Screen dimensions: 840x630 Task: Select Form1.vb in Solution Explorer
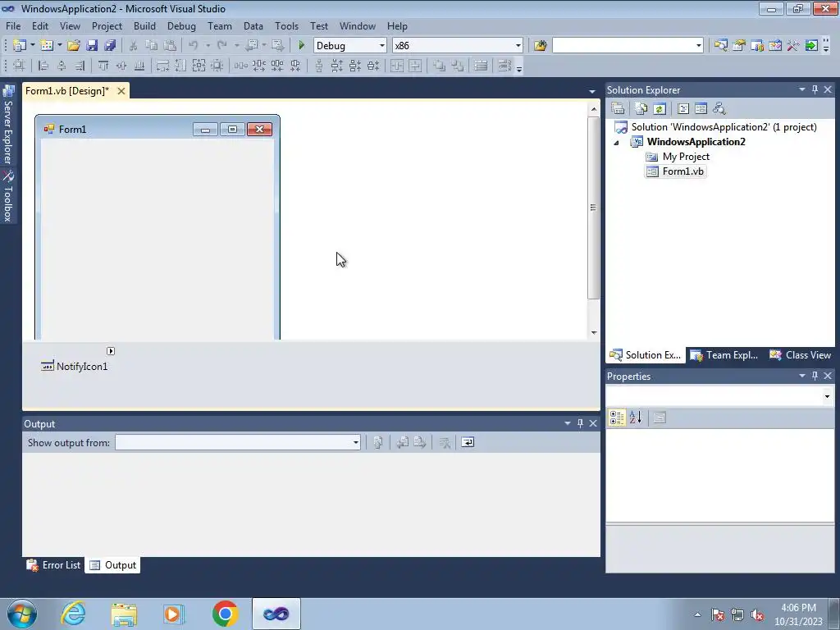(x=676, y=171)
